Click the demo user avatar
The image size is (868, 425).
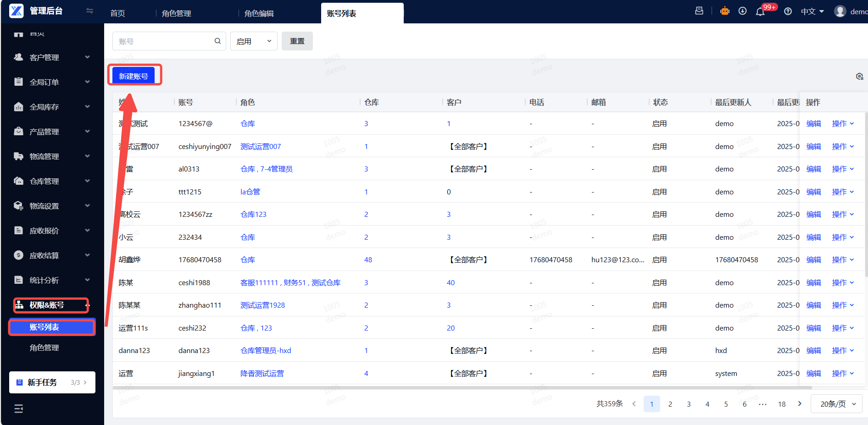(x=840, y=11)
